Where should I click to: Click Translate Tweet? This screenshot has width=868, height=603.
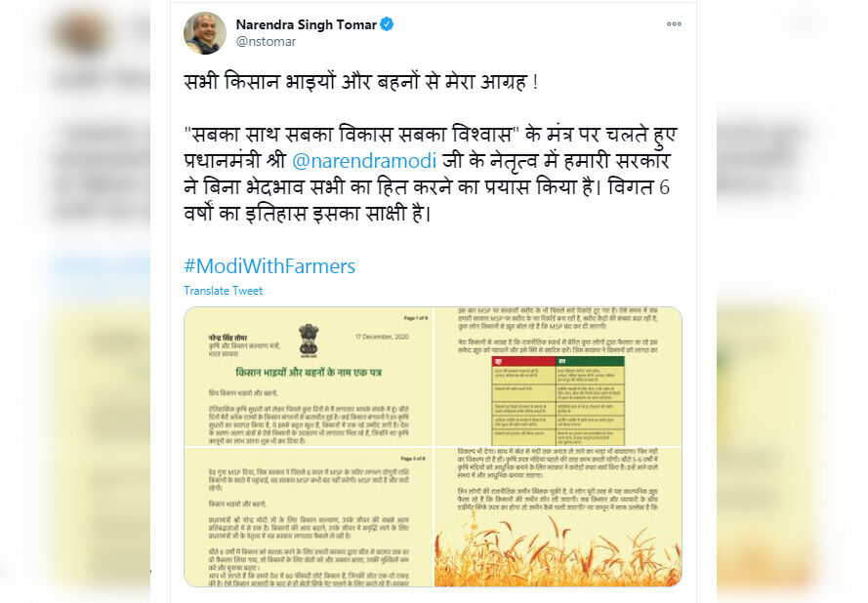(x=223, y=291)
